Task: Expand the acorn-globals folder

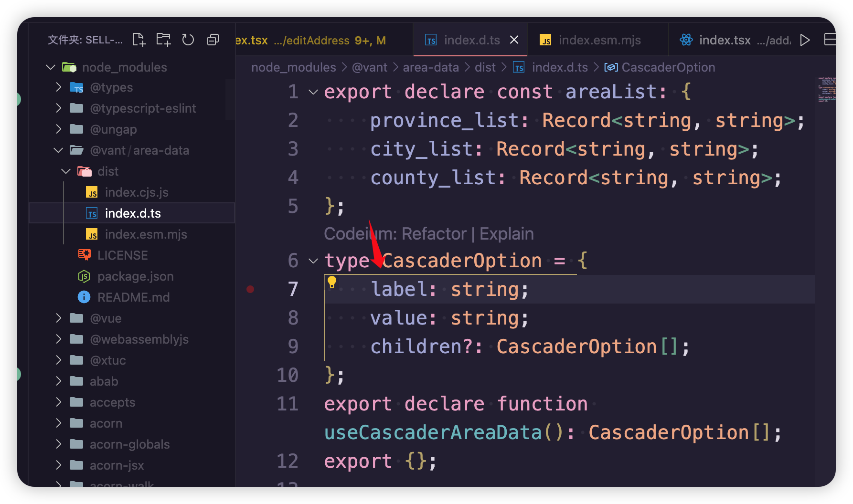Action: pos(132,444)
